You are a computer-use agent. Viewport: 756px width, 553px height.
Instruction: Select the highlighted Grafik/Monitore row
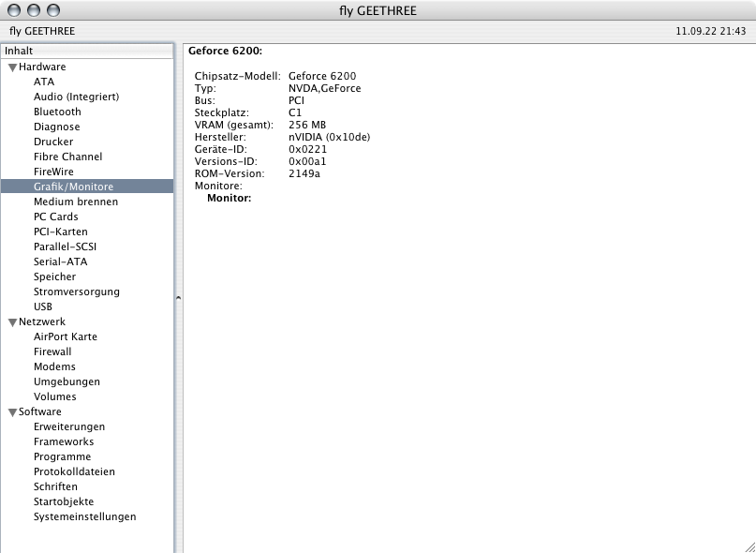(87, 187)
